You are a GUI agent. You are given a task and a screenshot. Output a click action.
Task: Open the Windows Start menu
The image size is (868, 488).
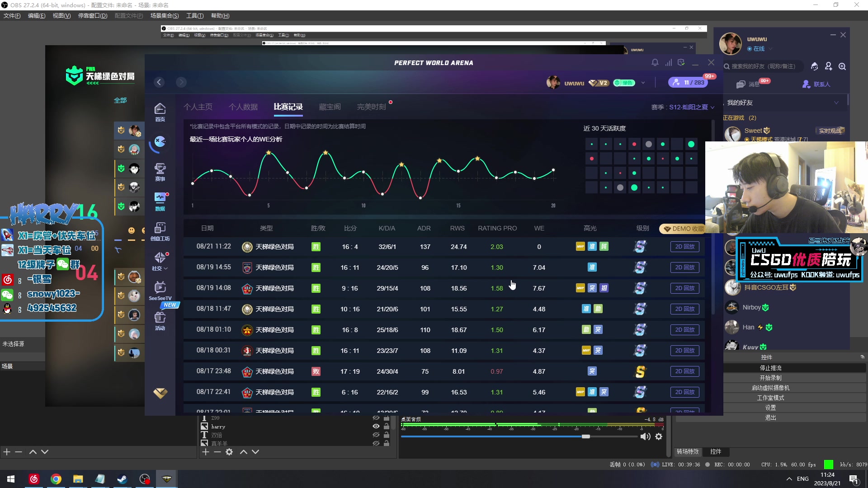(11, 479)
